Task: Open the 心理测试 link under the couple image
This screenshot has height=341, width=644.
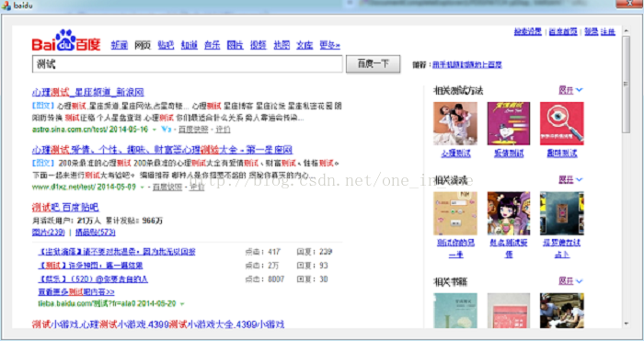Action: pos(455,153)
